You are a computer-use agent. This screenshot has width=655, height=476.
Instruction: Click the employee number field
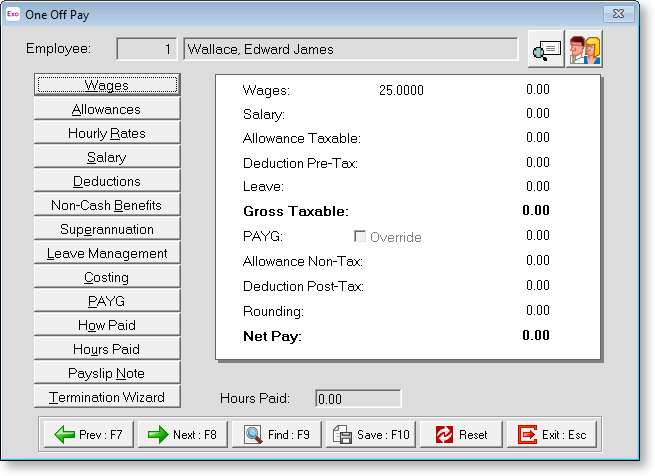[x=147, y=49]
